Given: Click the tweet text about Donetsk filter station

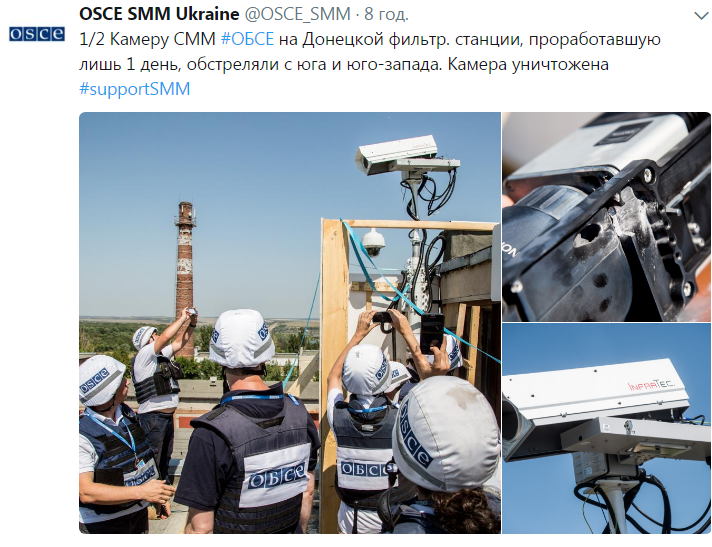Looking at the screenshot, I should (x=370, y=52).
